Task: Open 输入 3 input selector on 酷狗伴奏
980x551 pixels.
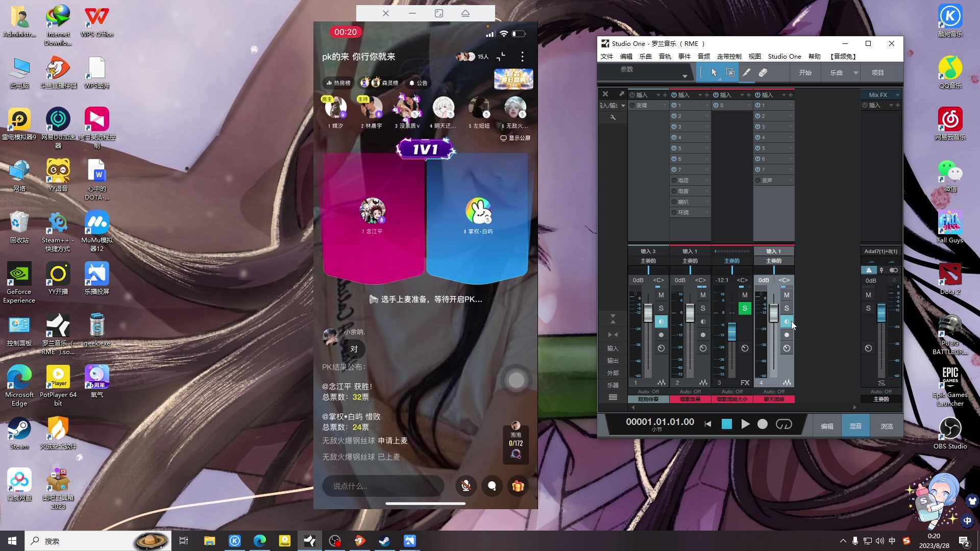Action: tap(648, 251)
